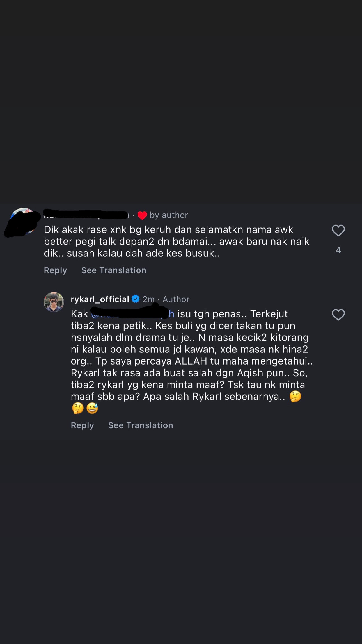Like the first comment with the heart icon

coord(338,231)
